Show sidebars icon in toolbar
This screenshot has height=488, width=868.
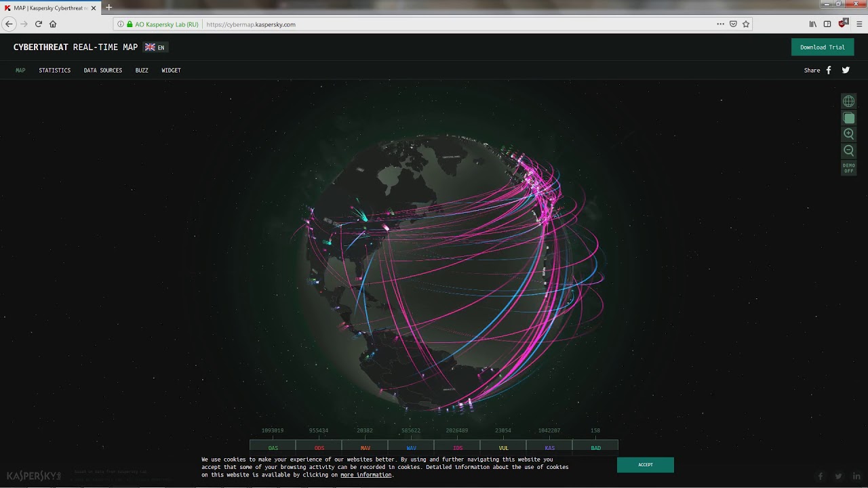click(x=827, y=24)
